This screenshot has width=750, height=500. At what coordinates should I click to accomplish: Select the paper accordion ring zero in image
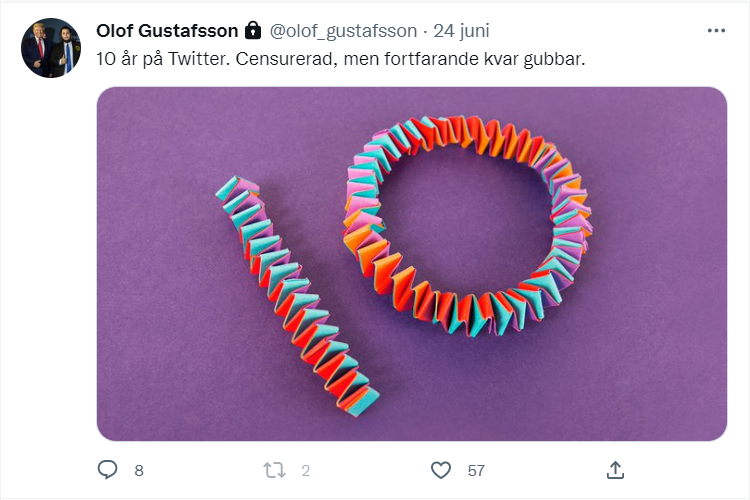(468, 225)
